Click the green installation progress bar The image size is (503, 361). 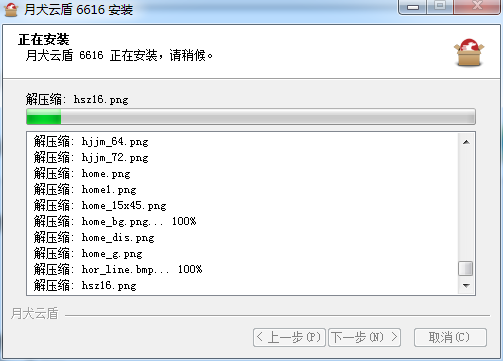coord(251,117)
